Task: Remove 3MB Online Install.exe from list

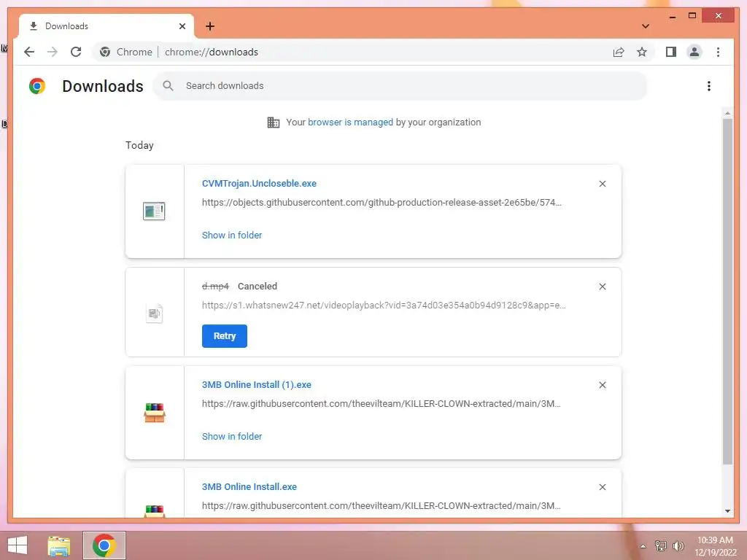Action: coord(602,487)
